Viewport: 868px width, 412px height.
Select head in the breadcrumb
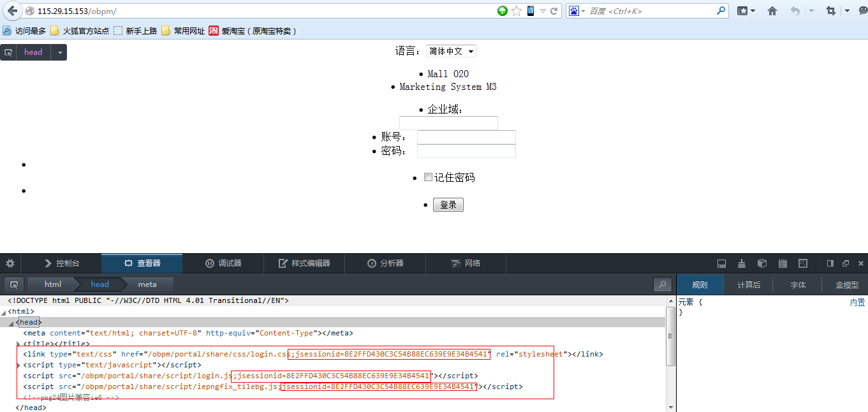point(99,284)
